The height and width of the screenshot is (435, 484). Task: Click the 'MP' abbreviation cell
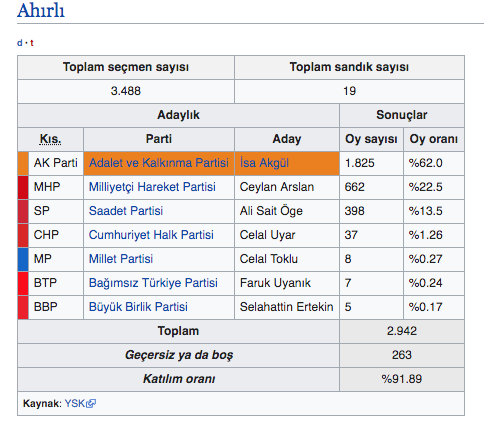(x=56, y=259)
